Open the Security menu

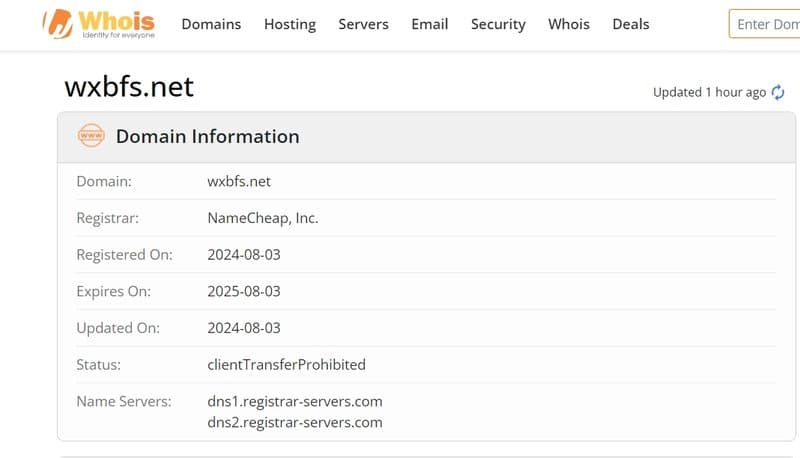498,24
